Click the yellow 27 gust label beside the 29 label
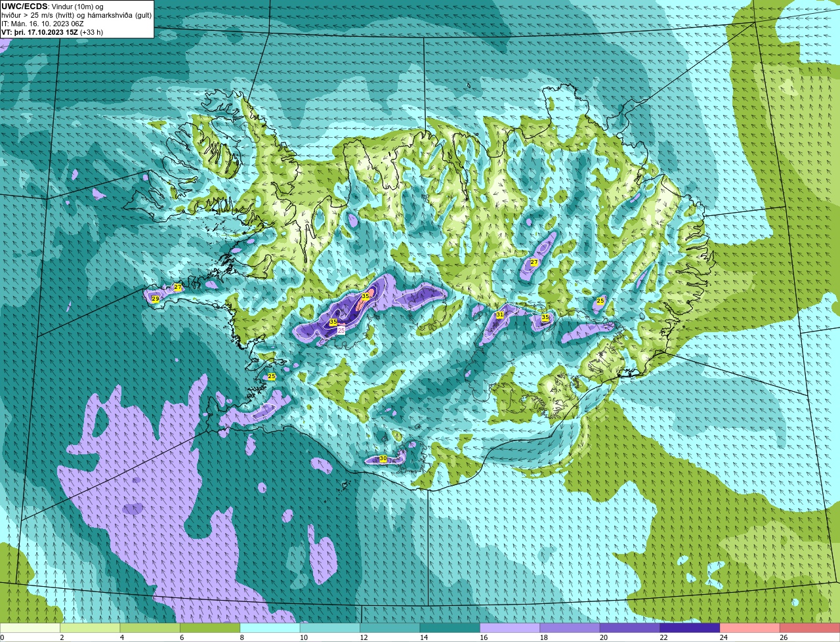This screenshot has height=642, width=840. (177, 288)
